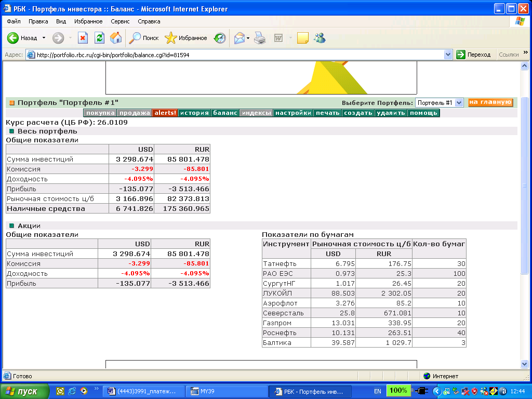Open the пуск Start button
The image size is (532, 399).
[24, 391]
